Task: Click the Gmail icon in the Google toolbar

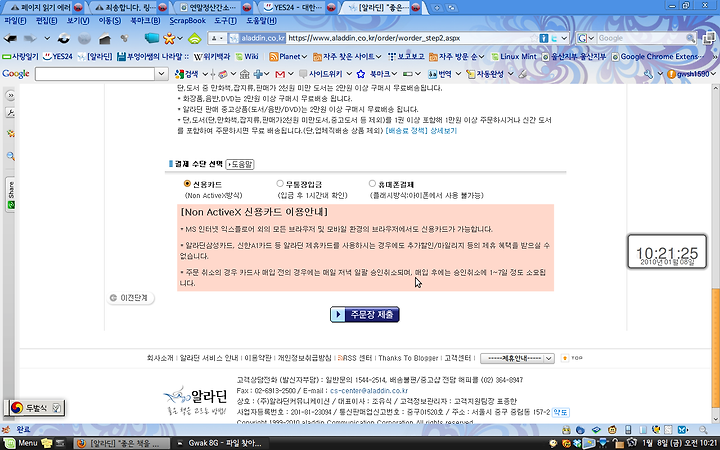Action: (280, 73)
